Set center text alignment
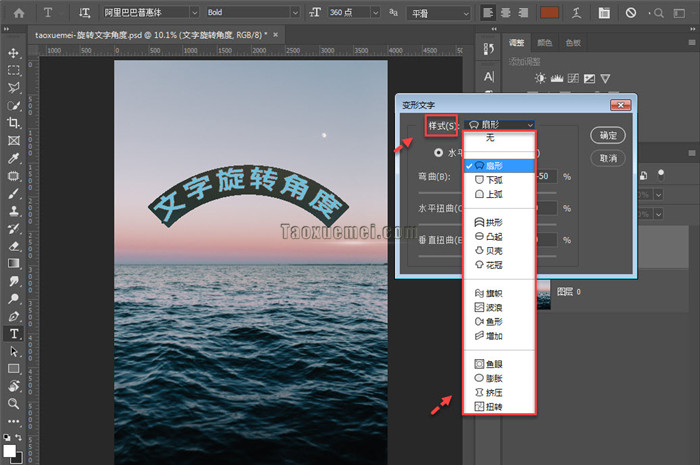 (x=506, y=13)
